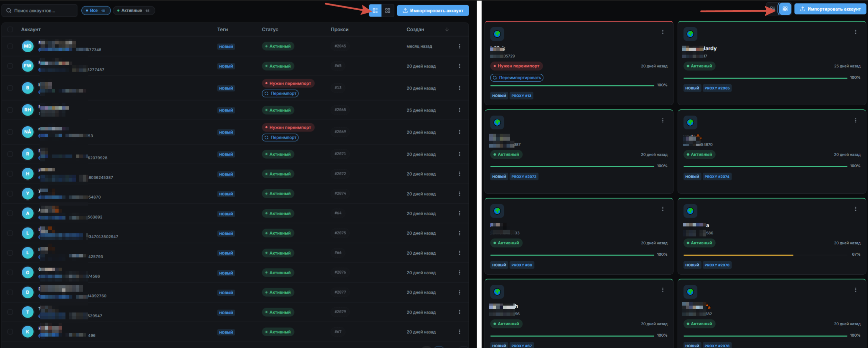
Task: Click globe icon on PROXY #2076 card
Action: pos(690,211)
